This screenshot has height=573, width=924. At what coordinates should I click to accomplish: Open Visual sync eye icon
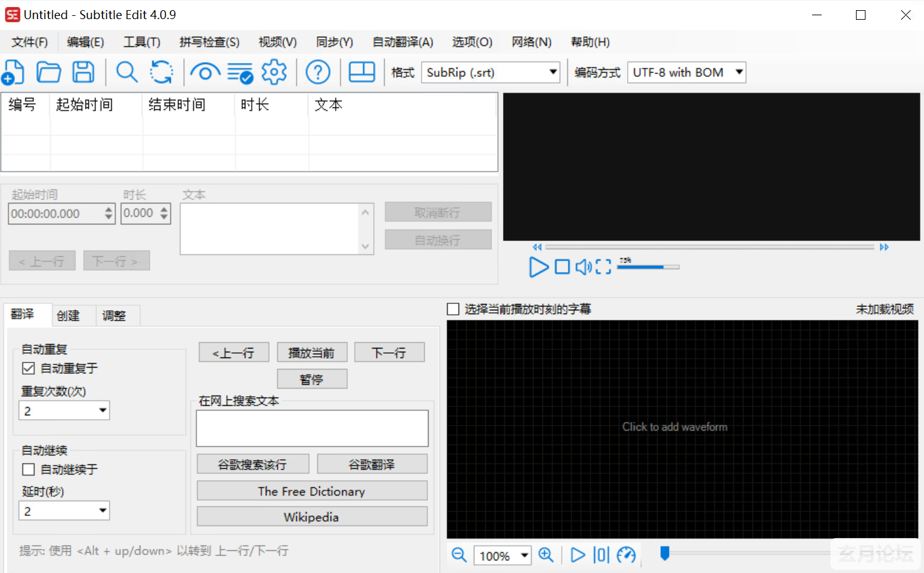tap(205, 72)
